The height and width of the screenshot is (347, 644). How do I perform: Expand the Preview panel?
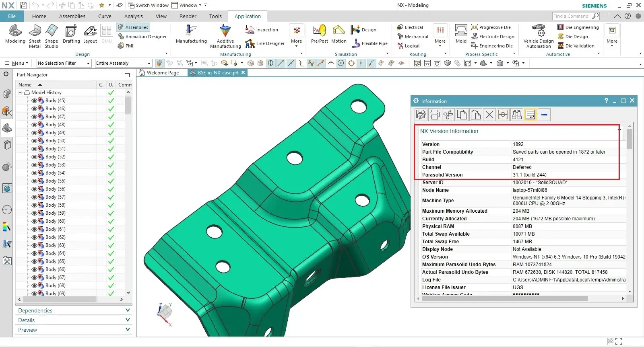74,330
